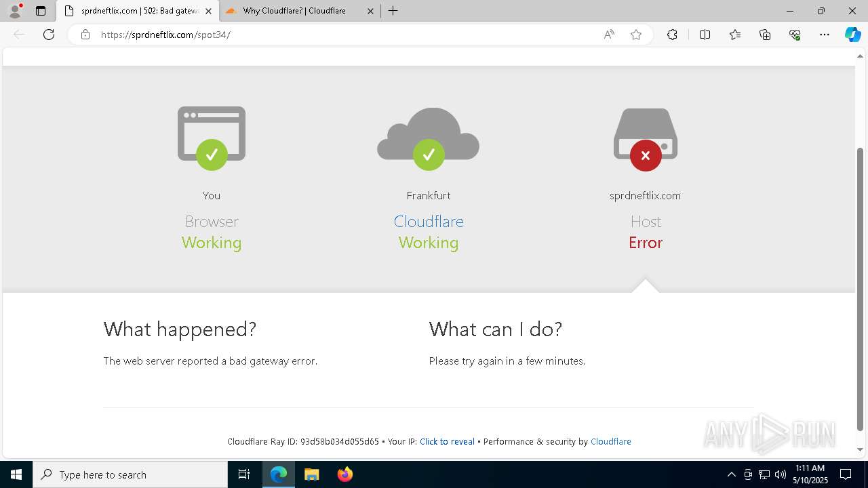868x488 pixels.
Task: Open the blue Cloudflare link under Frankfurt
Action: [429, 222]
